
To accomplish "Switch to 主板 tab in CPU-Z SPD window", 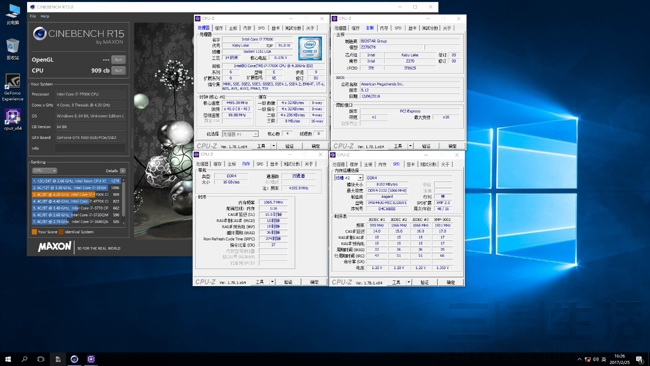I will click(x=368, y=165).
